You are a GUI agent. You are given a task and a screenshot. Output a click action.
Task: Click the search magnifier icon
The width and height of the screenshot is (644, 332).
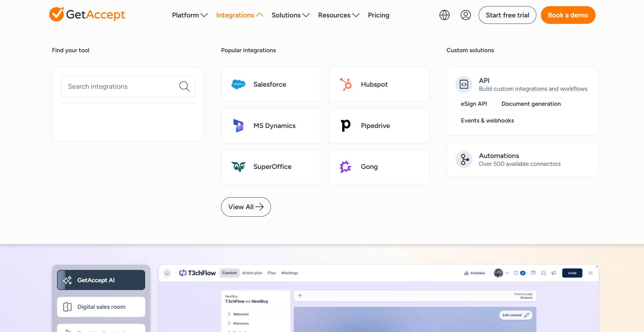pyautogui.click(x=184, y=86)
